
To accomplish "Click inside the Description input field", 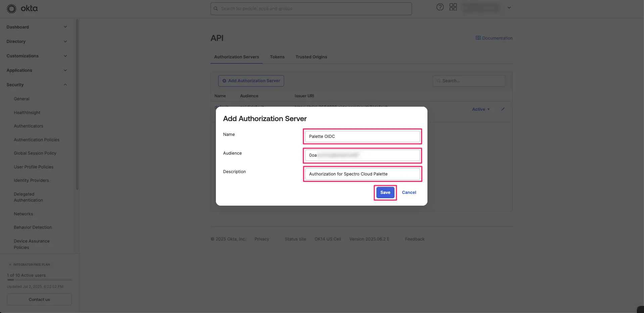I will (362, 174).
